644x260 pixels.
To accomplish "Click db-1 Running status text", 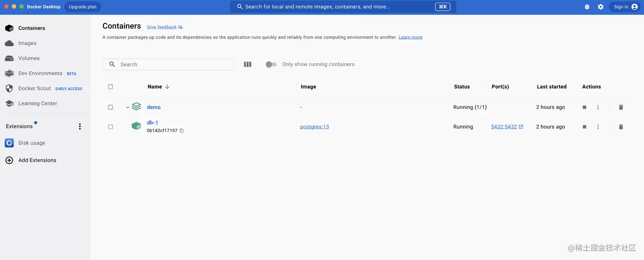I will tap(463, 127).
